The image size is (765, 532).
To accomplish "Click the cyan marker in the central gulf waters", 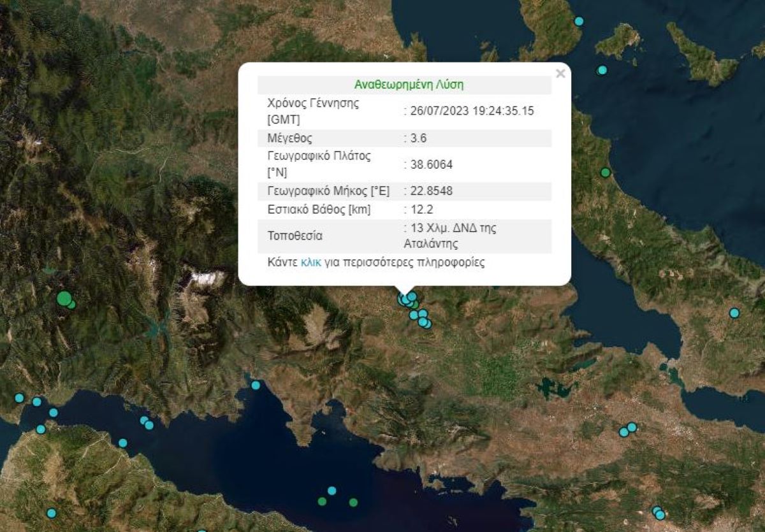I will coord(330,491).
